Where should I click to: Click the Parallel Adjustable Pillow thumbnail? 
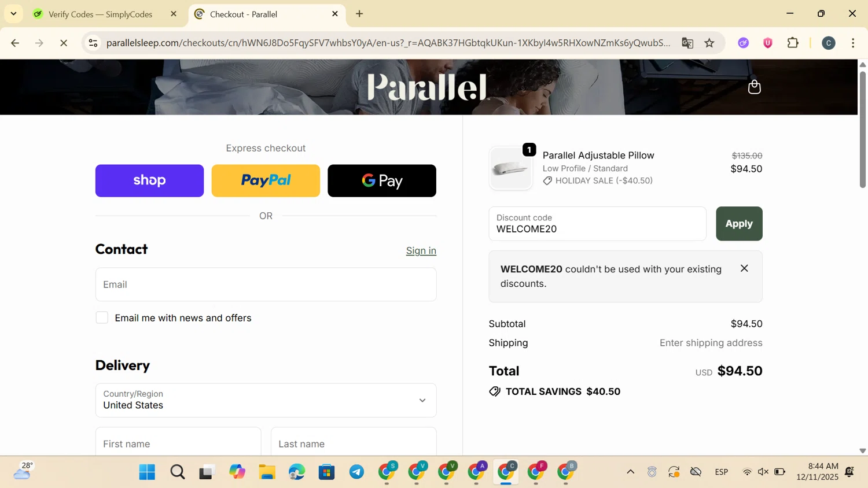pyautogui.click(x=510, y=168)
